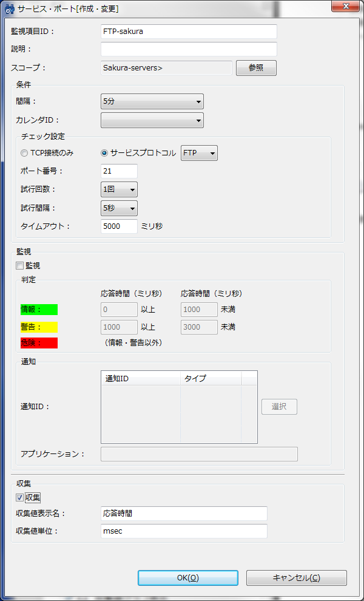
Task: Click the green 情報 color label
Action: tap(39, 310)
